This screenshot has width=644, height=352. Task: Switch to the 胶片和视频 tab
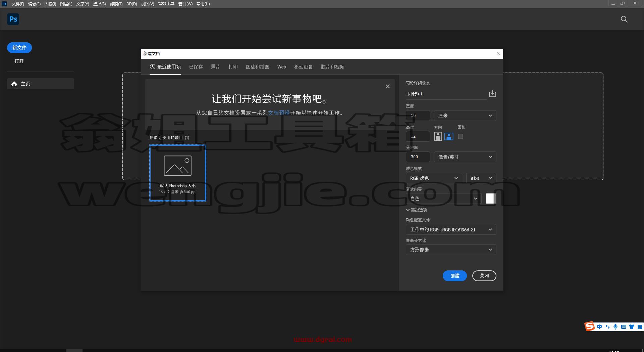(x=333, y=67)
